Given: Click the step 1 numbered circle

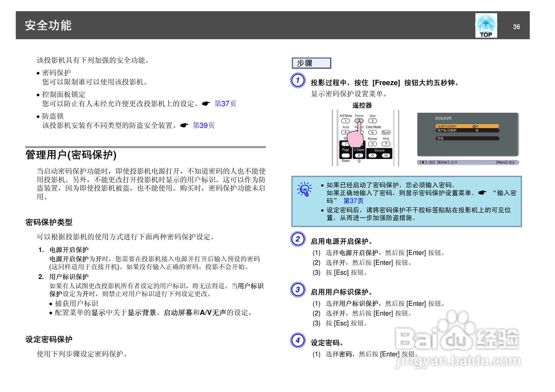Looking at the screenshot, I should (x=297, y=81).
